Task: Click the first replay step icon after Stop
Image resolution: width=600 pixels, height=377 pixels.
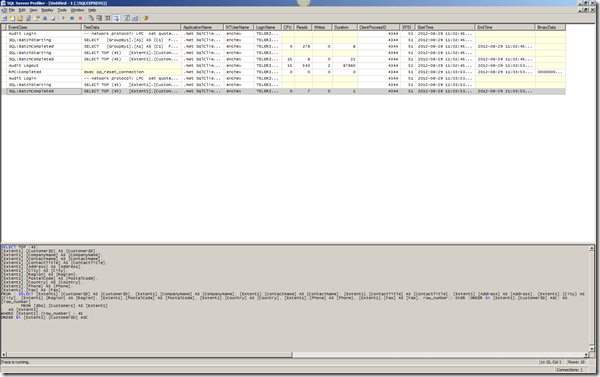Action: [91, 18]
